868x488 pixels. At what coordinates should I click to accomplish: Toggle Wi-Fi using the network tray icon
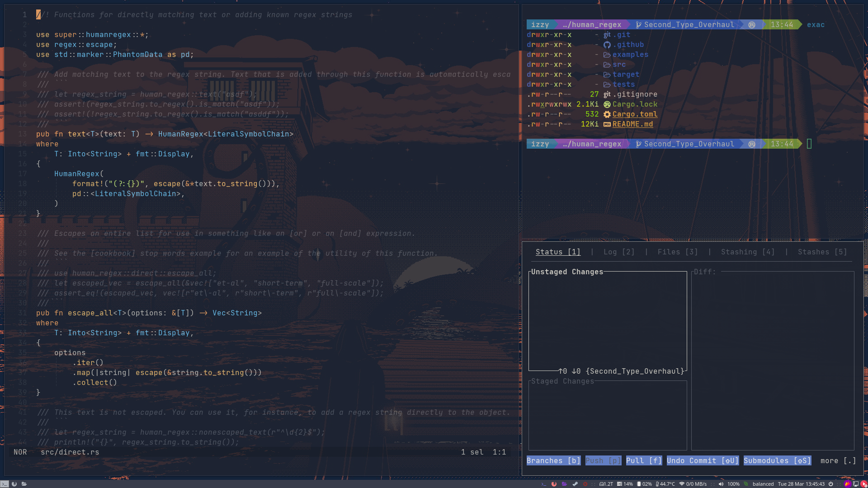click(682, 484)
